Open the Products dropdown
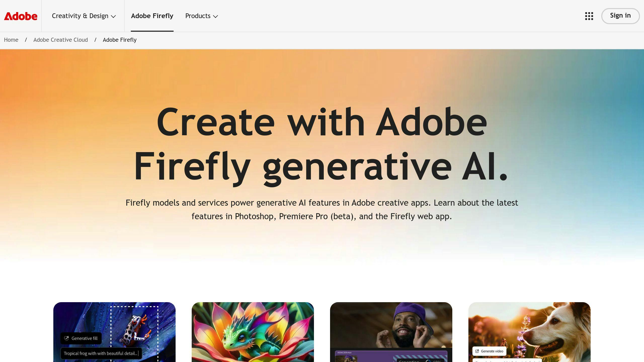The image size is (644, 362). (202, 16)
